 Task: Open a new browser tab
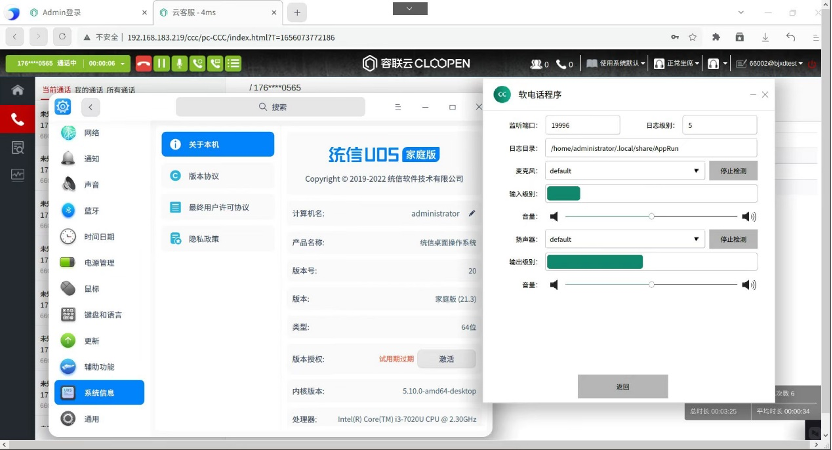coord(297,13)
